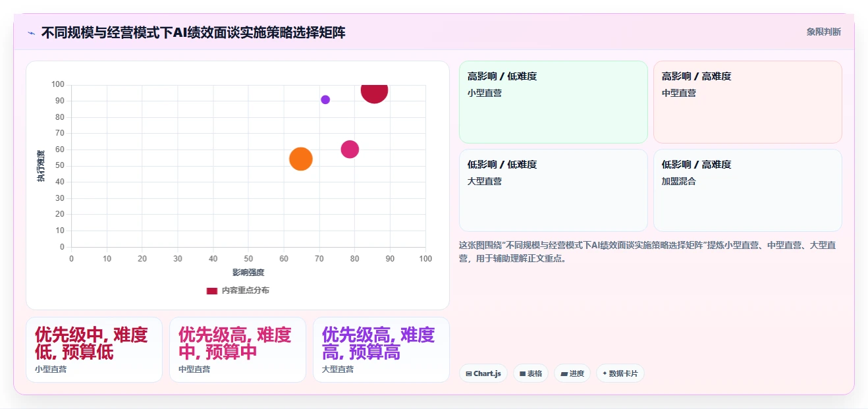Click the 内容重点分布 legend text
The height and width of the screenshot is (409, 868).
(x=245, y=290)
